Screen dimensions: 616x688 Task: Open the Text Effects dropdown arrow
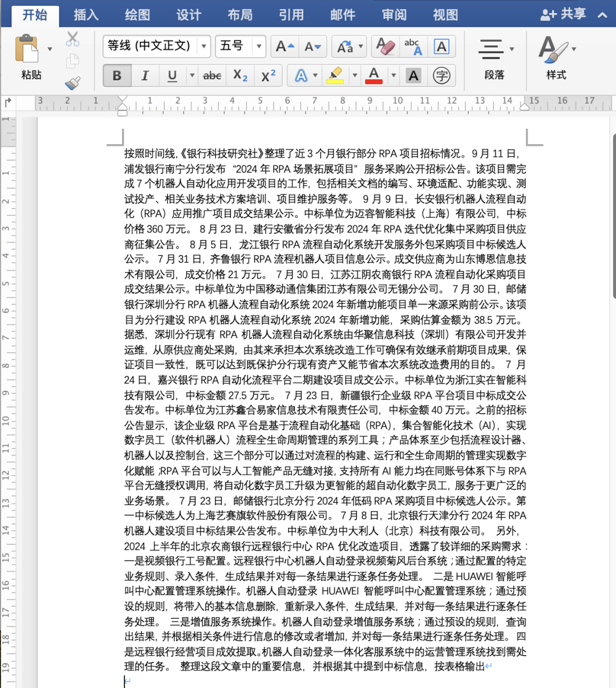click(316, 75)
